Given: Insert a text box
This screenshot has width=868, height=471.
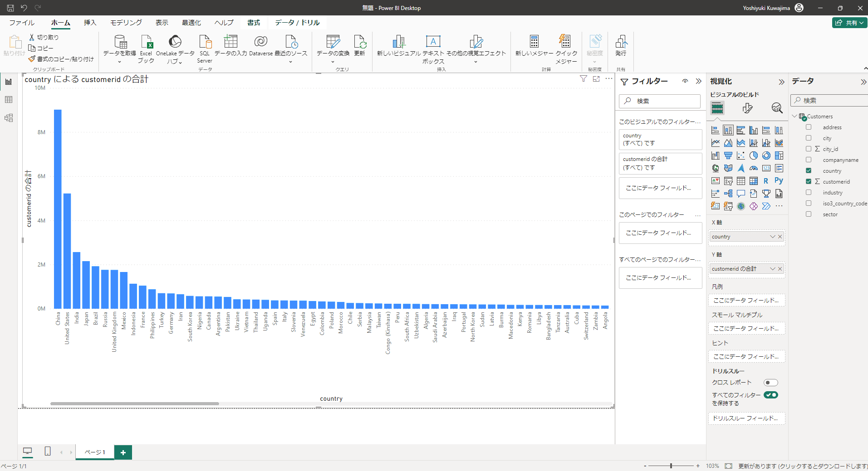Looking at the screenshot, I should 433,42.
